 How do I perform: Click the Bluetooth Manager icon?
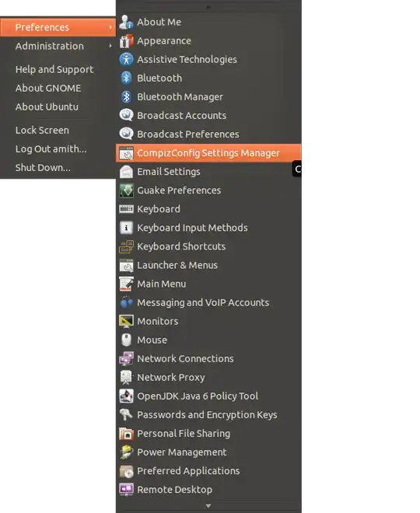coord(126,97)
